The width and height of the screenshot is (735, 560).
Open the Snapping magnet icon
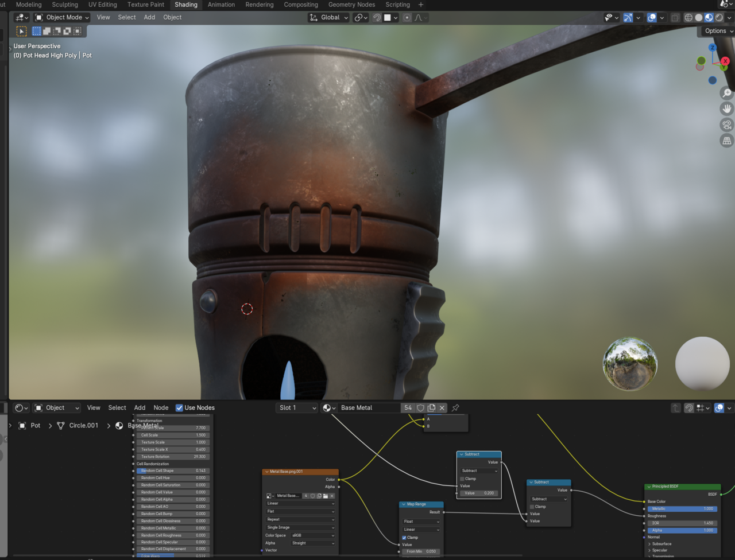pos(376,17)
